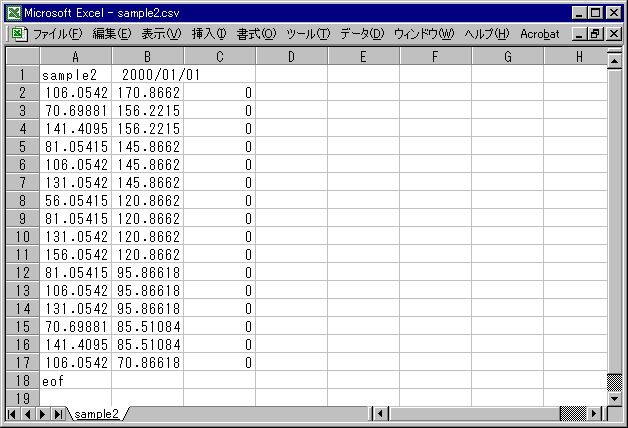
Task: Click cell 170.8662 in row 2
Action: pyautogui.click(x=147, y=92)
